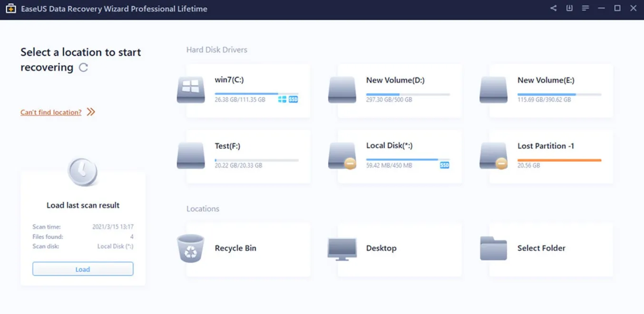Click the "New Volume(E:)" drive name

coord(546,80)
